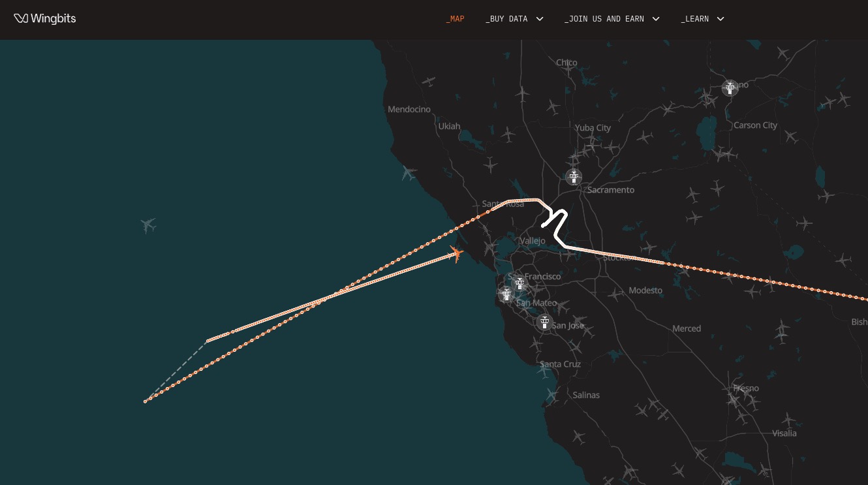Image resolution: width=868 pixels, height=485 pixels.
Task: Click the aircraft icon directly north of Mendocino label
Action: tap(428, 81)
